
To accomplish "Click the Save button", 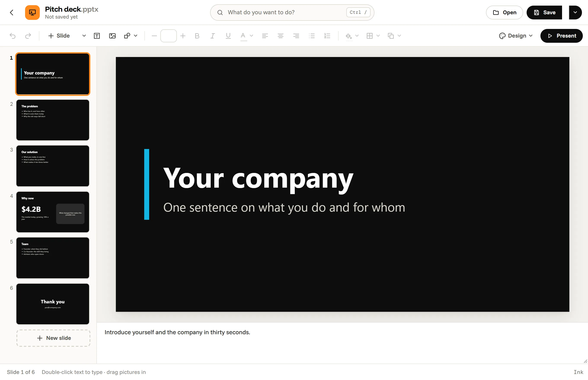I will (544, 12).
